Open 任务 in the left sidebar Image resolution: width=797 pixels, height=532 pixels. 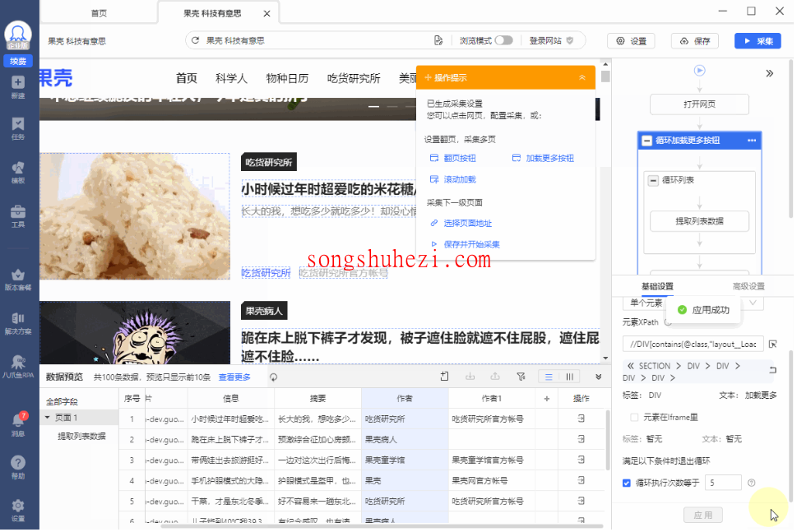tap(18, 128)
